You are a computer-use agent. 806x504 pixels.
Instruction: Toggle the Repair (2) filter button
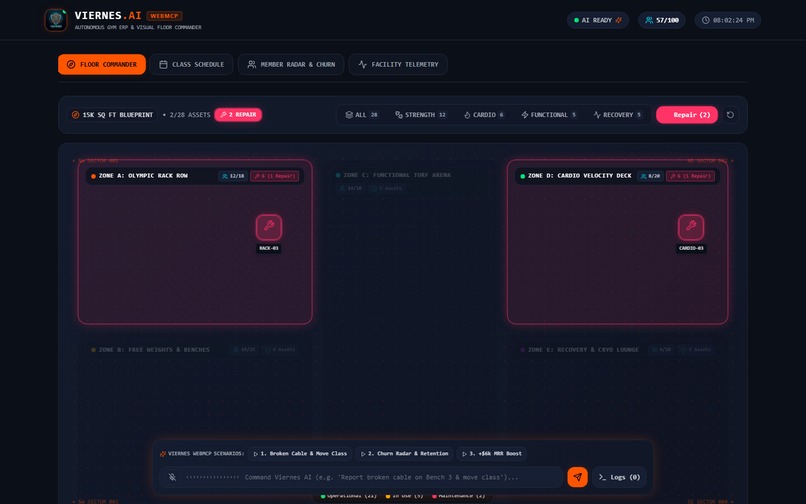coord(687,115)
